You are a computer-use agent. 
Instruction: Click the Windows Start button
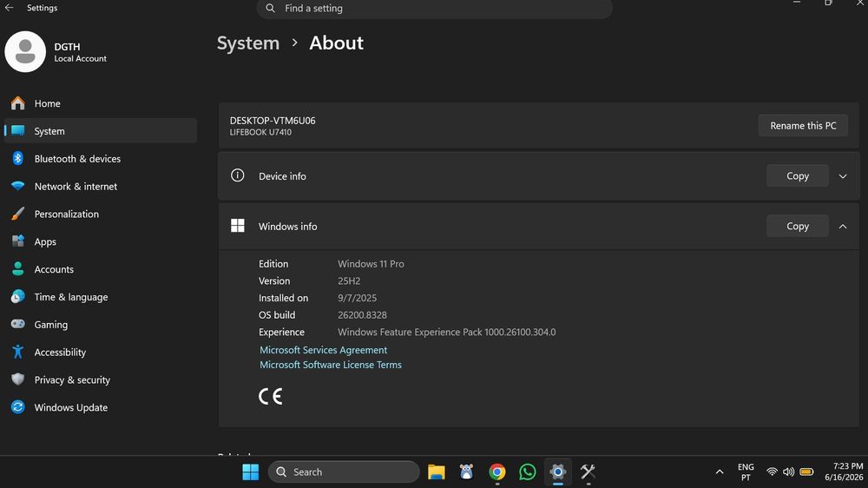pos(250,472)
